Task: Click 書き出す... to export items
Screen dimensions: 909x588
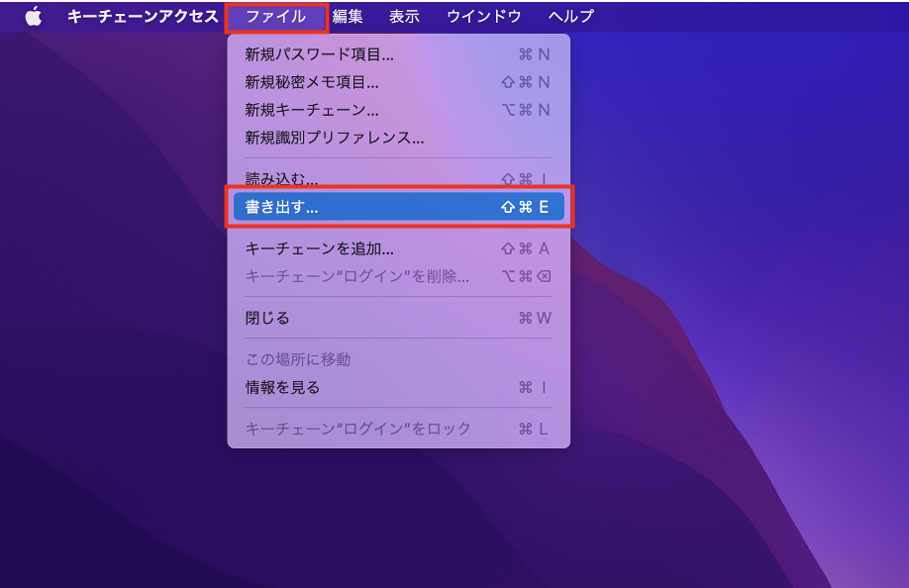Action: 398,207
